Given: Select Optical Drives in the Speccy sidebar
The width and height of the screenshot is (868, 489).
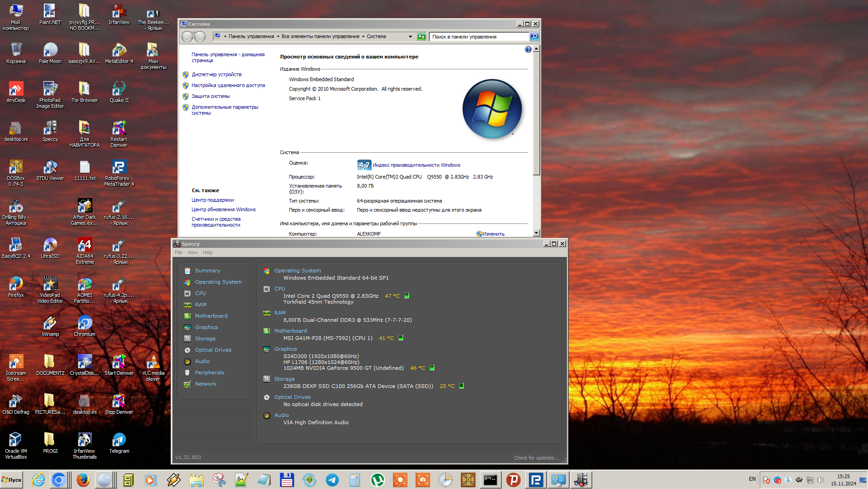Looking at the screenshot, I should [213, 350].
